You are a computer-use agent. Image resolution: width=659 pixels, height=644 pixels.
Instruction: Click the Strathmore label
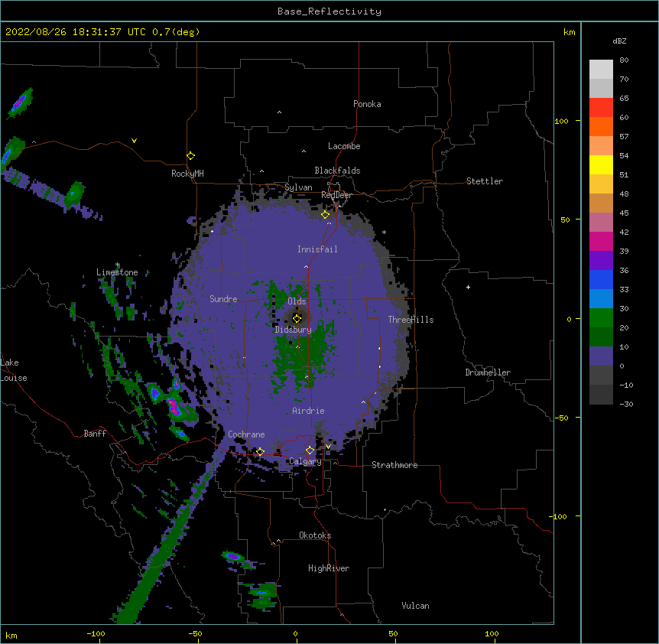pos(394,465)
